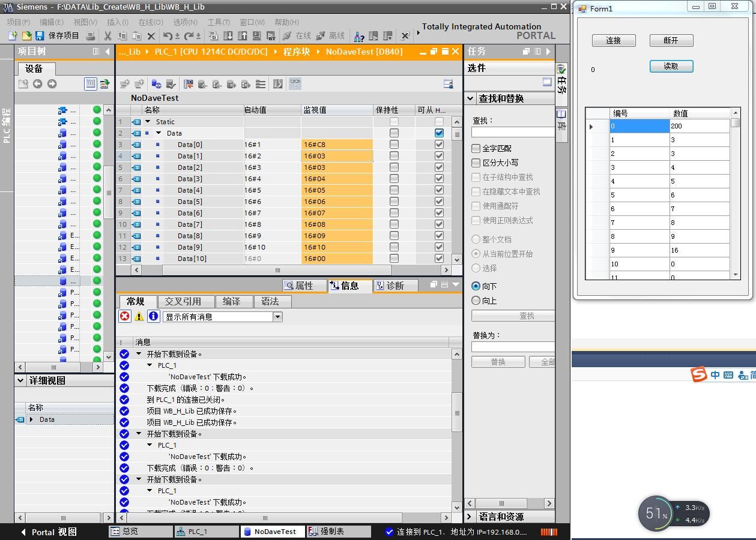756x540 pixels.
Task: Toggle the monitor-all glasses icon
Action: (295, 84)
